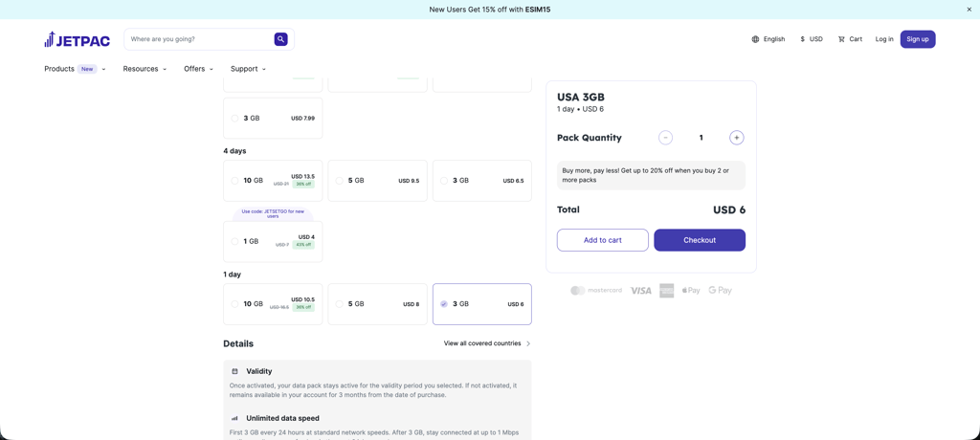Image resolution: width=980 pixels, height=440 pixels.
Task: Click the Apple Pay logo
Action: point(691,291)
